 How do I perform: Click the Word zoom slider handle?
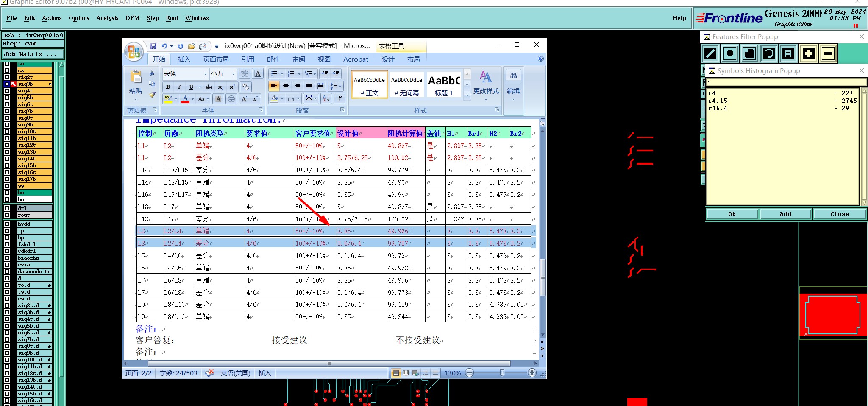tap(502, 373)
